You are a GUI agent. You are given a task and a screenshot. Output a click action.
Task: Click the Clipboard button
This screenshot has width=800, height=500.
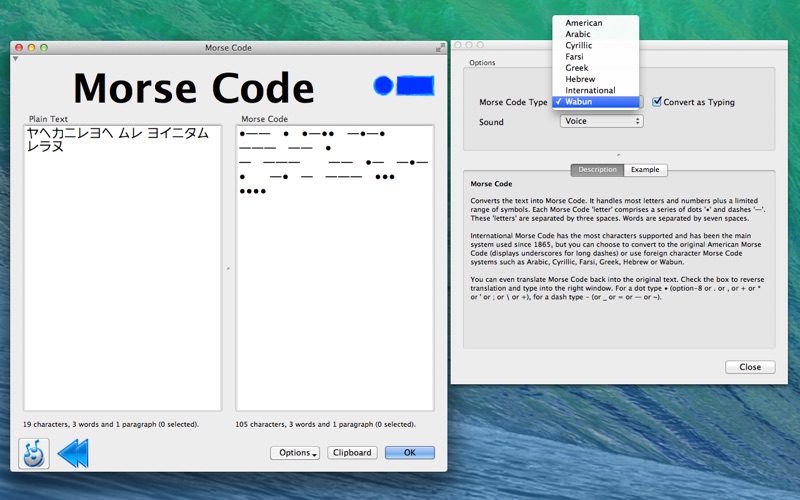(x=352, y=453)
